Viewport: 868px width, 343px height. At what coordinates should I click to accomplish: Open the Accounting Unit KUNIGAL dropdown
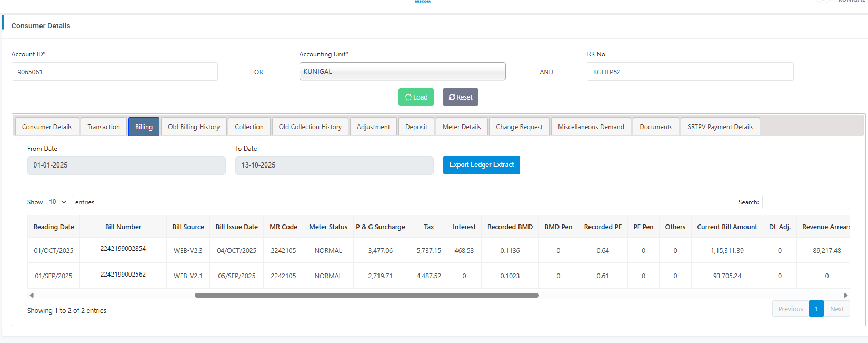coord(402,72)
